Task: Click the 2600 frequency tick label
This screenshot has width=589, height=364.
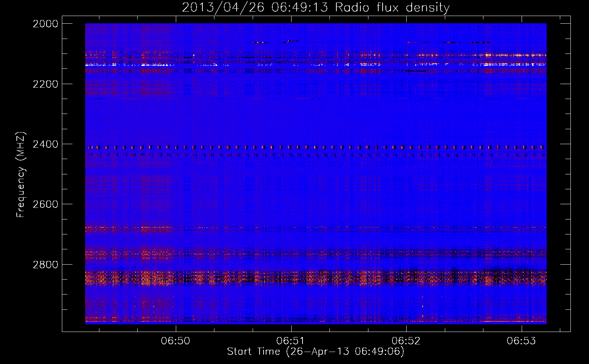Action: (46, 204)
